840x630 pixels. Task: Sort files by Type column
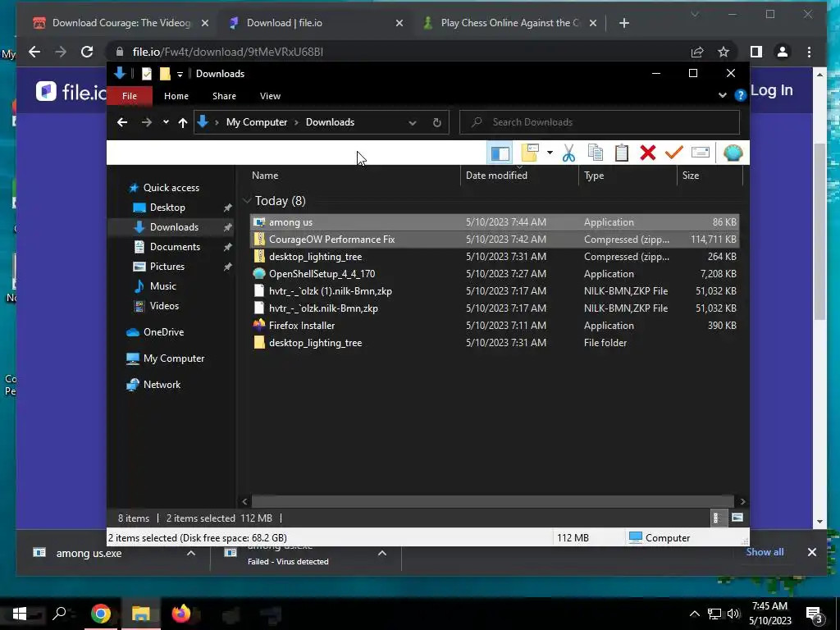tap(628, 176)
